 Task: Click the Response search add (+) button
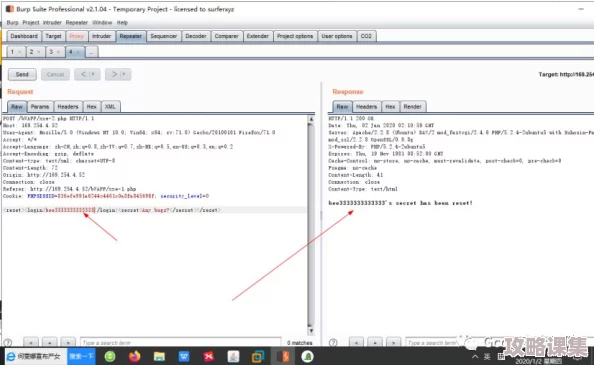pyautogui.click(x=375, y=342)
